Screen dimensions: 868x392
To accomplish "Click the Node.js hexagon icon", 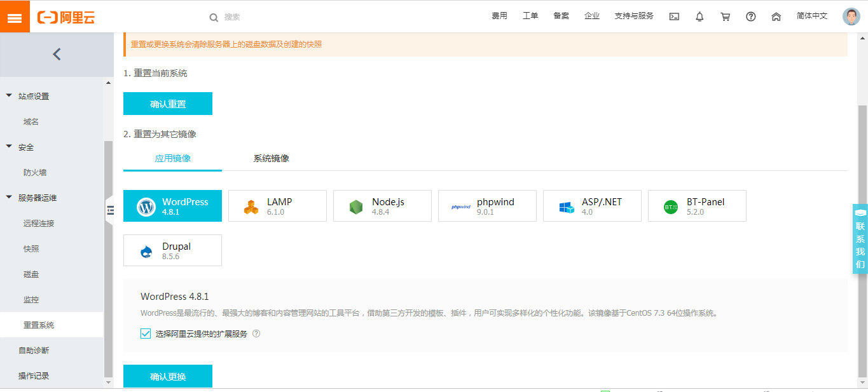I will point(356,207).
